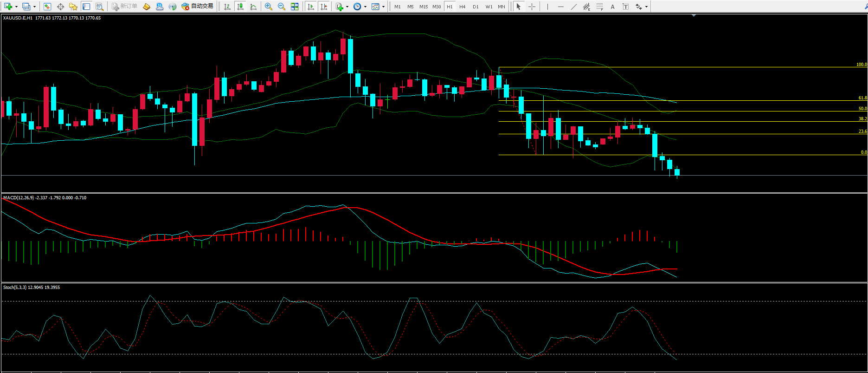Click the 新订单 new order button

click(x=124, y=7)
